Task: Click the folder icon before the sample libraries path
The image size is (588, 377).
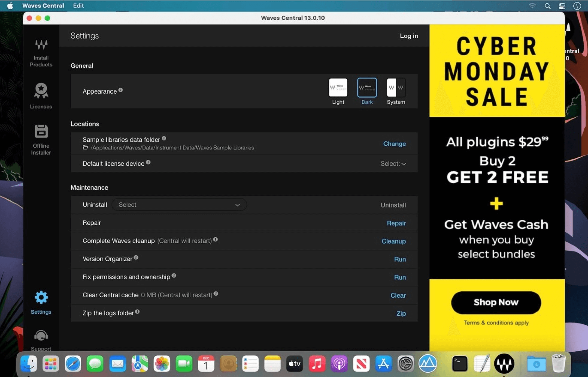Action: (85, 147)
